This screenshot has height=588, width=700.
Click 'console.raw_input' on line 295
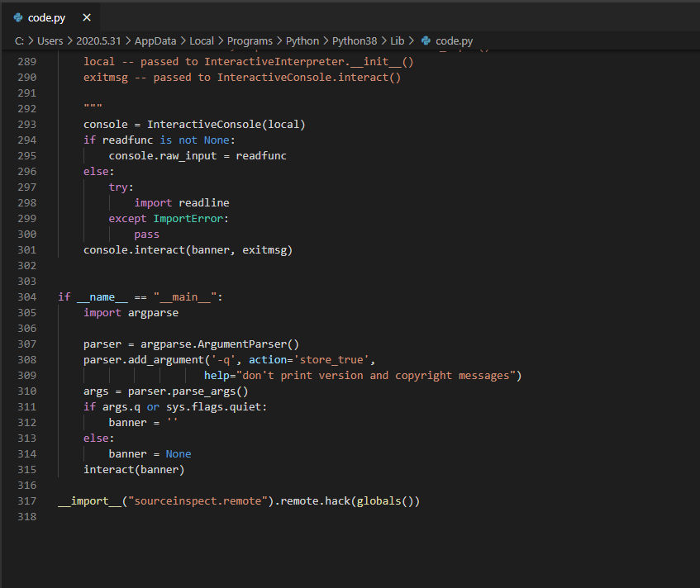coord(163,156)
